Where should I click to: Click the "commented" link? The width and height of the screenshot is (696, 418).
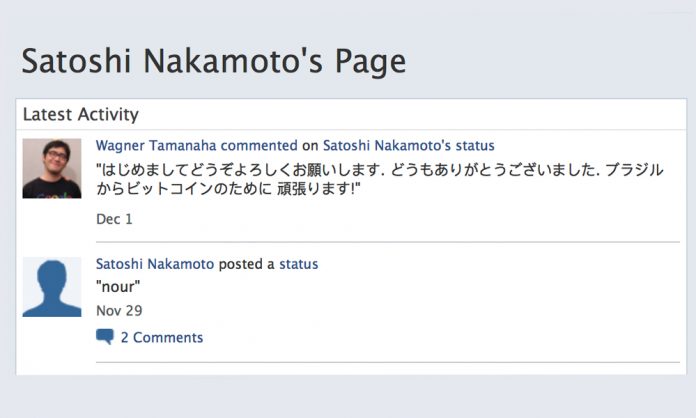point(259,145)
